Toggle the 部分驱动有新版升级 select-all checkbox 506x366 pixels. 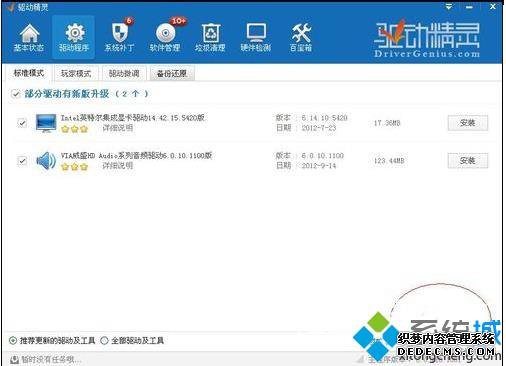[16, 94]
